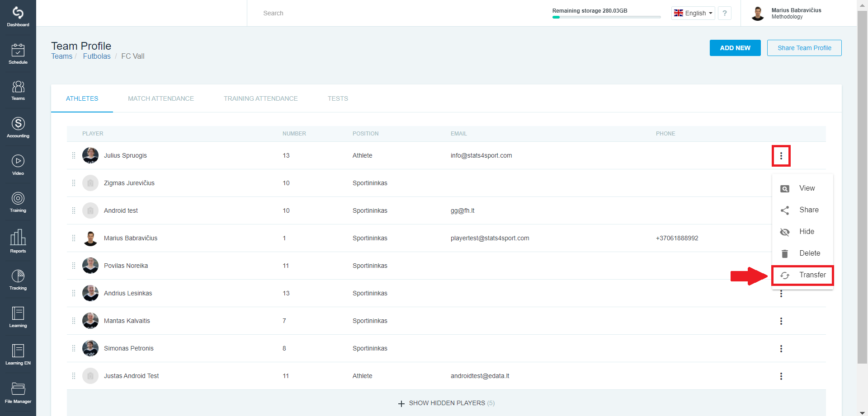
Task: Click Share Team Profile button
Action: 804,48
